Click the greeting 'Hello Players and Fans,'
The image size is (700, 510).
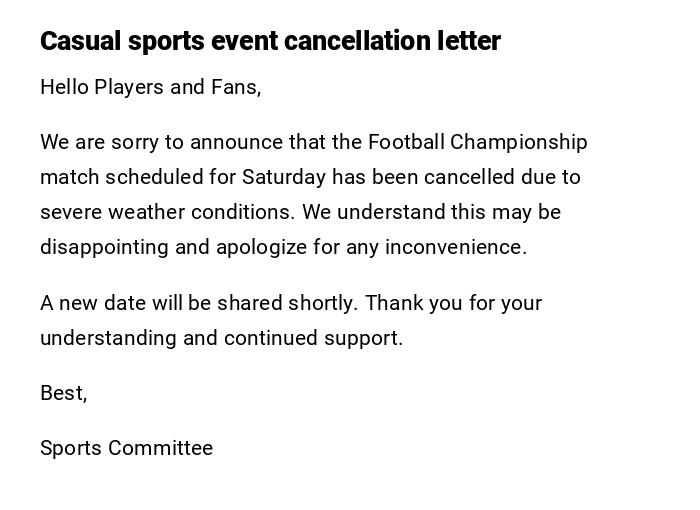150,87
